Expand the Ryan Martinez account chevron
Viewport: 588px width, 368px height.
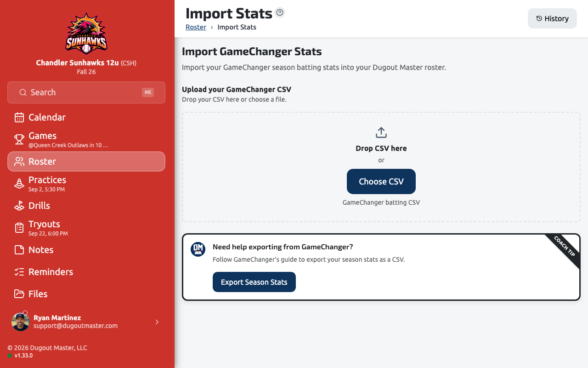point(157,322)
